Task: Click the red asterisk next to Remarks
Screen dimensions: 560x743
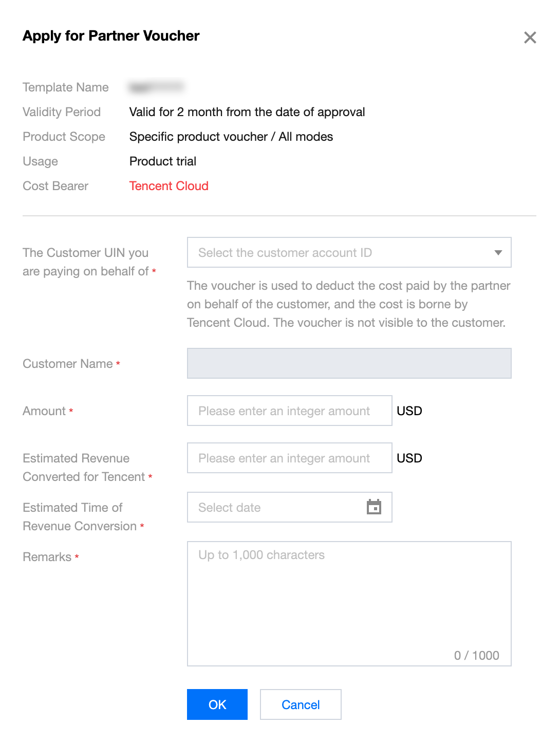Action: coord(77,558)
